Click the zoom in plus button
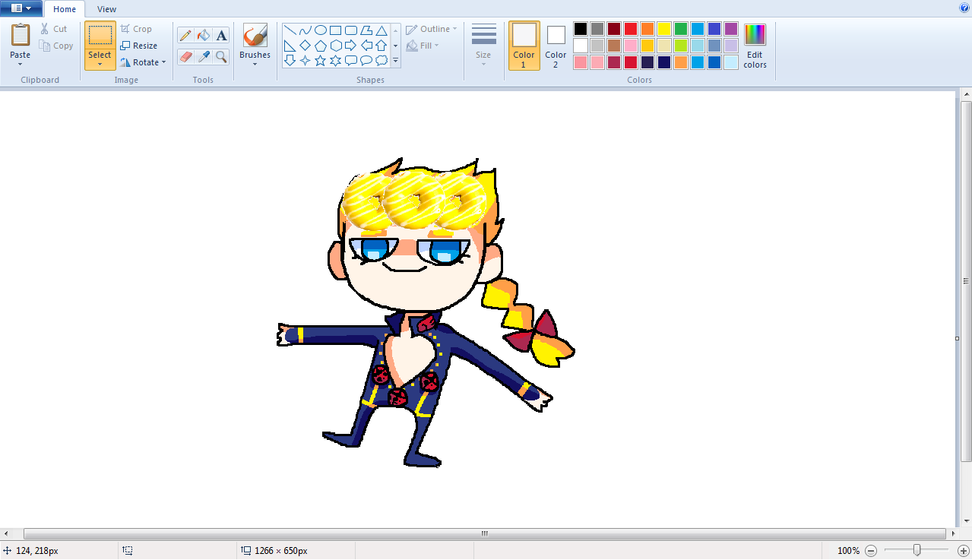Image resolution: width=972 pixels, height=560 pixels. 964,550
